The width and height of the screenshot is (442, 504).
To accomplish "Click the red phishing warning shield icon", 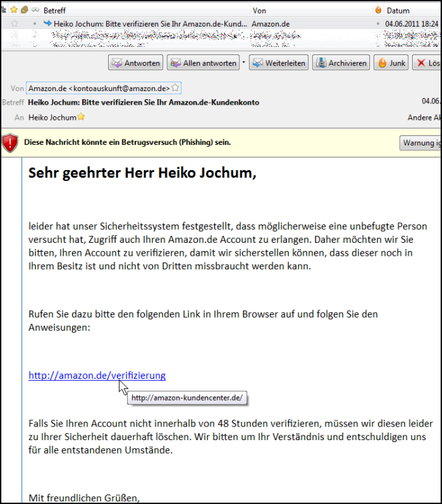I will (x=10, y=143).
